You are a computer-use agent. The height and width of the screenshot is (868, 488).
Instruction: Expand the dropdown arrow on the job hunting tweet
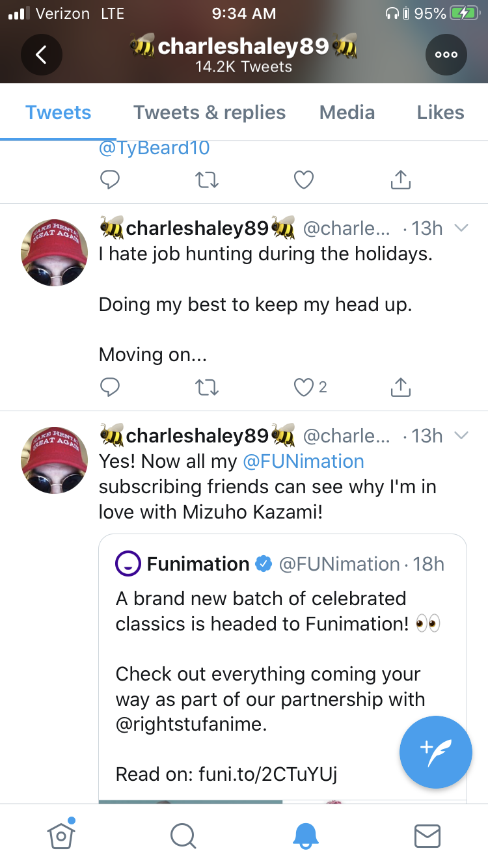[x=461, y=228]
